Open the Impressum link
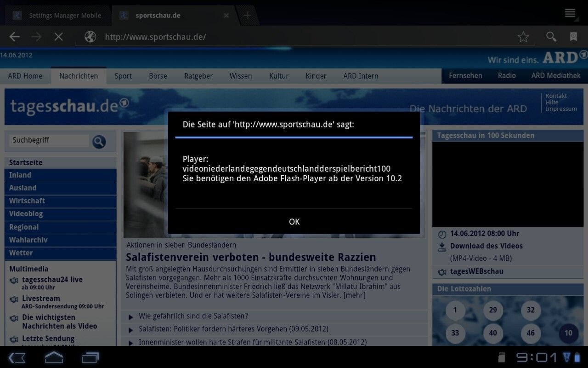Image resolution: width=588 pixels, height=368 pixels. pyautogui.click(x=561, y=109)
